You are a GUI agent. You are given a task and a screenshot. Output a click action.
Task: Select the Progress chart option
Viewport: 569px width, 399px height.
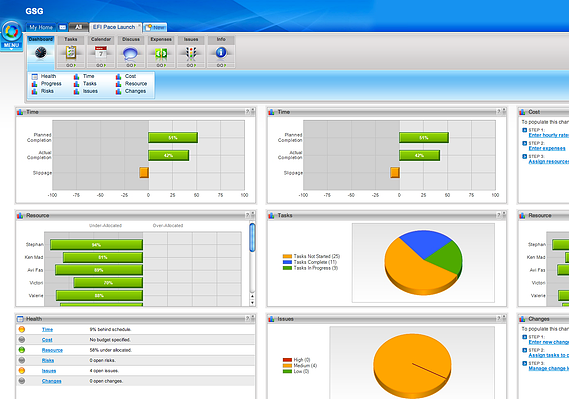51,84
